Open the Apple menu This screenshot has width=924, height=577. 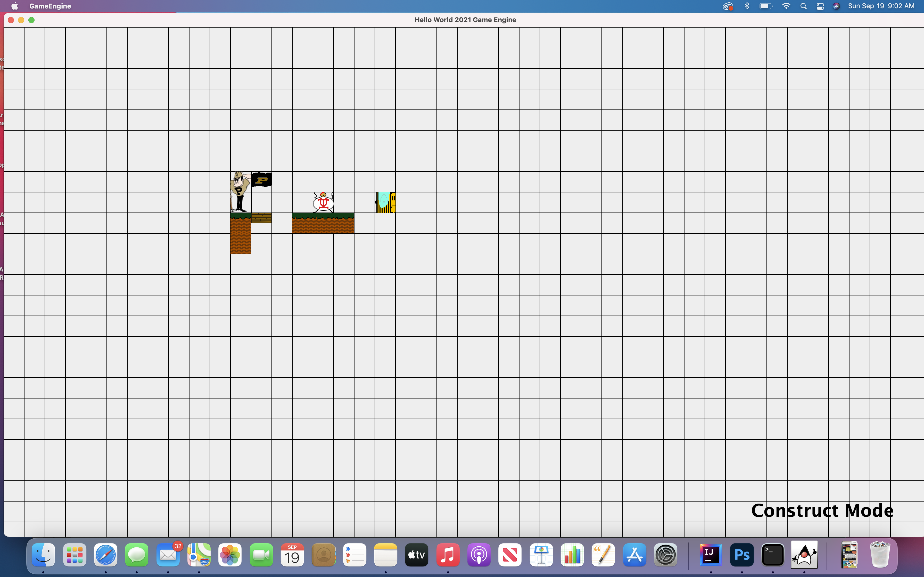point(14,6)
